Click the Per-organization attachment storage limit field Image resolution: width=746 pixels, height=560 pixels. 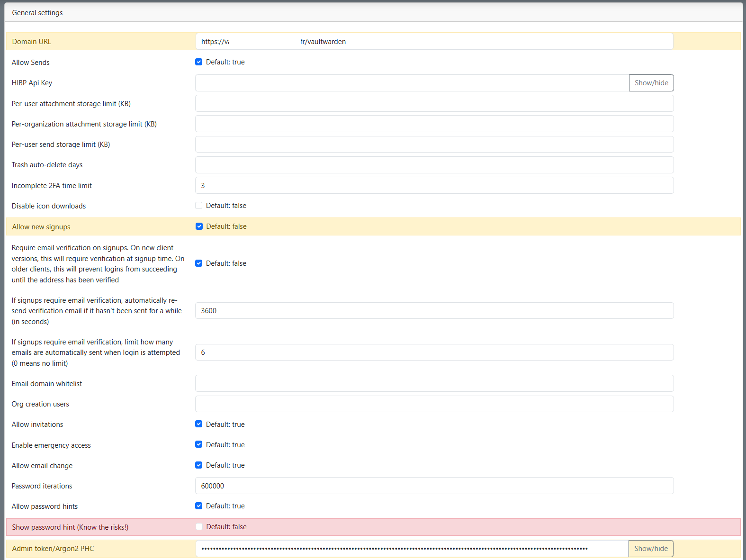point(434,124)
